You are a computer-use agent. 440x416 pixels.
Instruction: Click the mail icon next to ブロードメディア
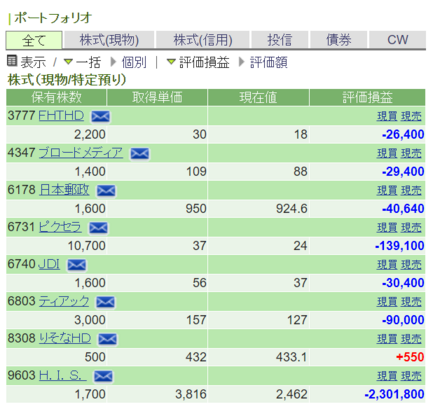[x=140, y=154]
